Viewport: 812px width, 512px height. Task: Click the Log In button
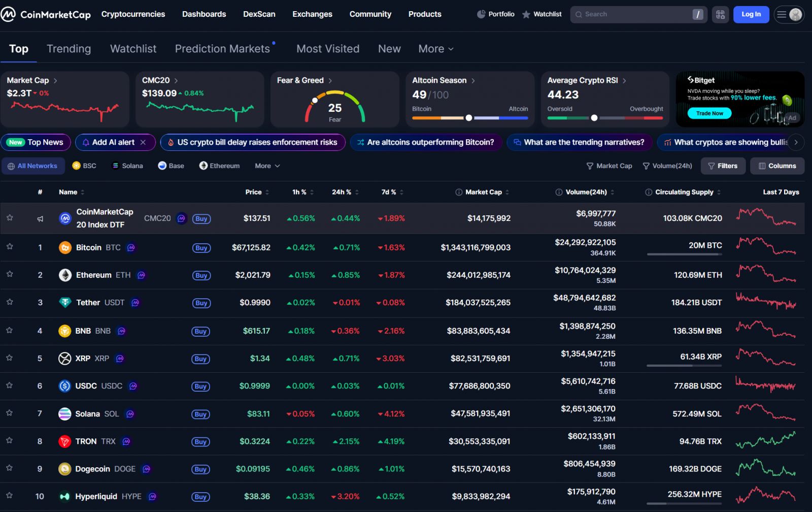click(751, 14)
